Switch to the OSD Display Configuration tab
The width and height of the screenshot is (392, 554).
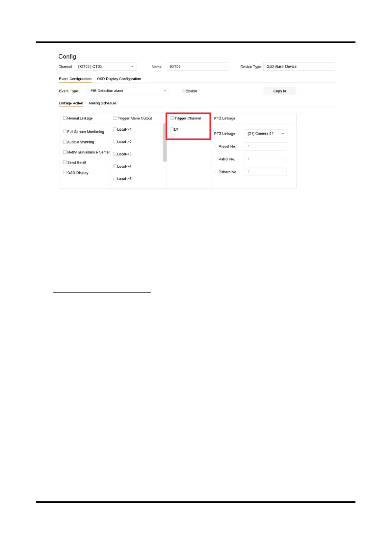119,79
